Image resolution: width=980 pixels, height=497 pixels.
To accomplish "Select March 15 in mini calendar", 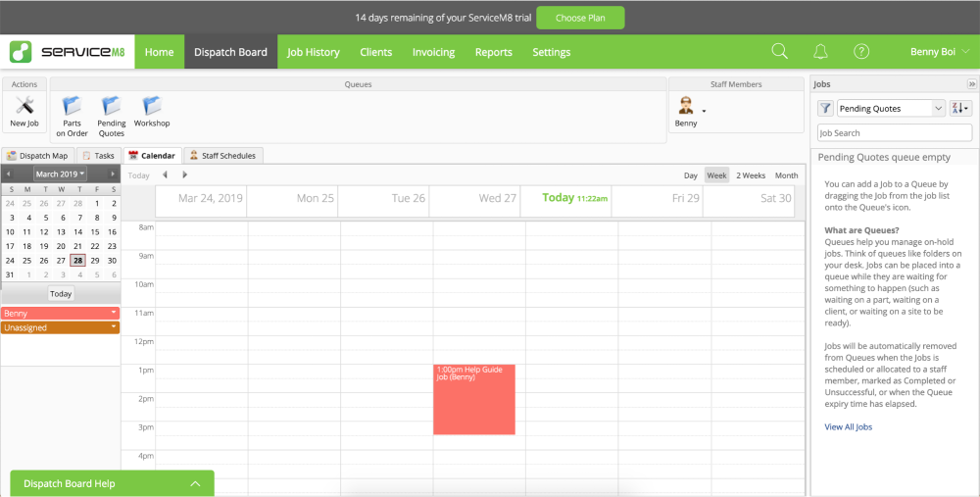I will click(x=95, y=232).
